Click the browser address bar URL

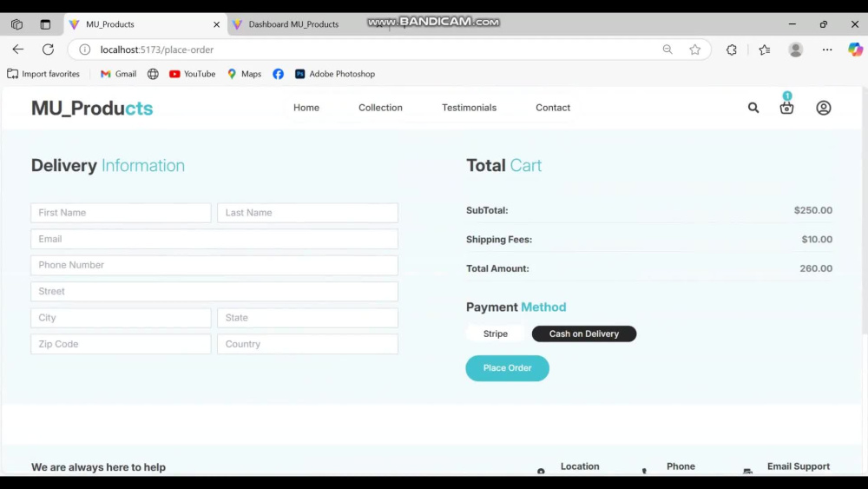coord(156,50)
